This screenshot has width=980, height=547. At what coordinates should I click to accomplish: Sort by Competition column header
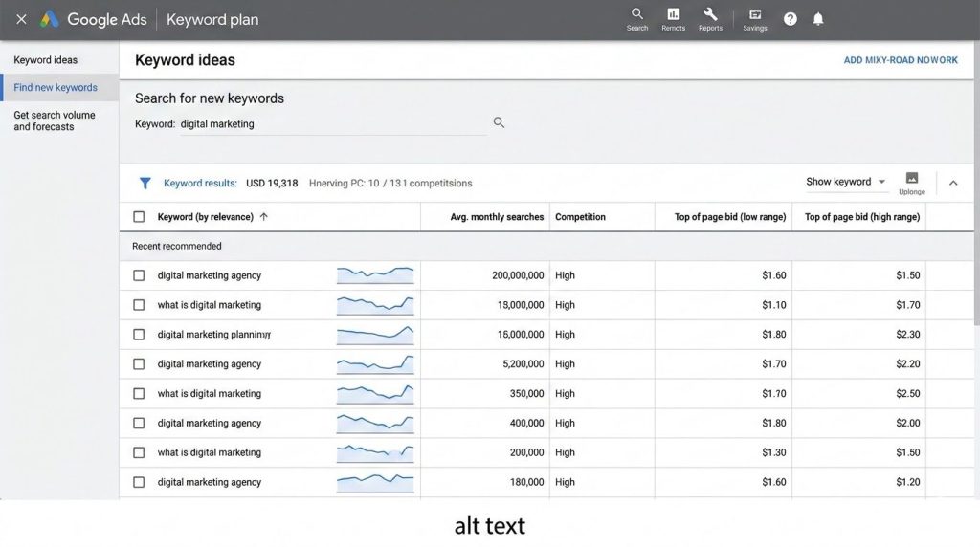click(x=580, y=217)
